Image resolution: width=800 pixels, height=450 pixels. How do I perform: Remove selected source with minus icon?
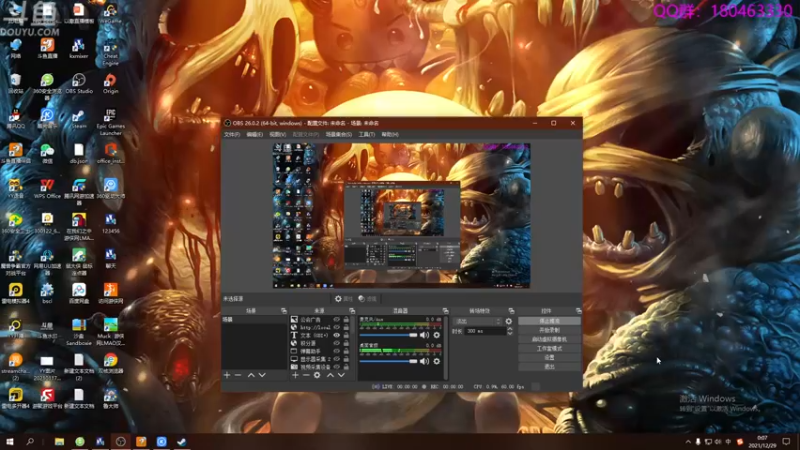click(x=306, y=375)
